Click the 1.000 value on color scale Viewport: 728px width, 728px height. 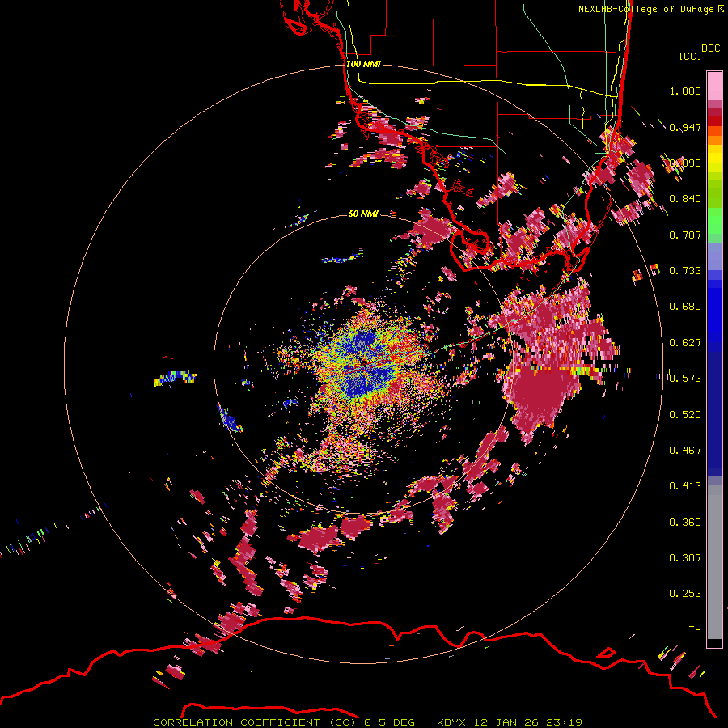(x=685, y=91)
